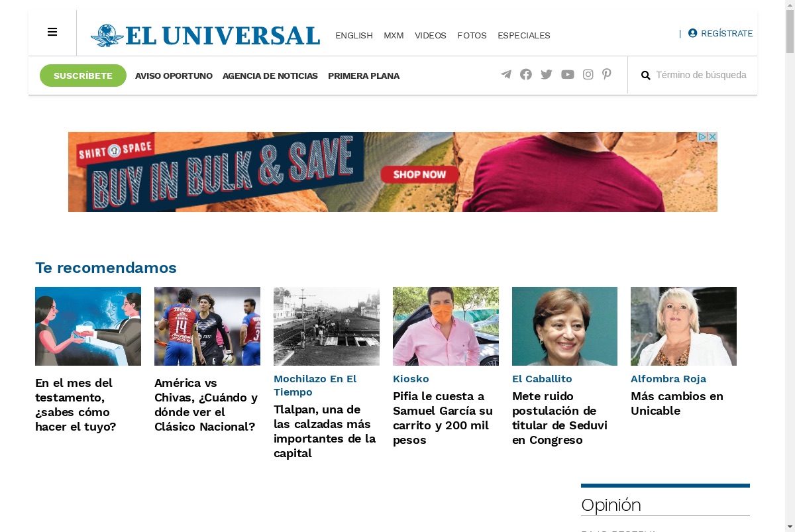
Task: Click the AdChoices info icon on banner
Action: [x=703, y=136]
